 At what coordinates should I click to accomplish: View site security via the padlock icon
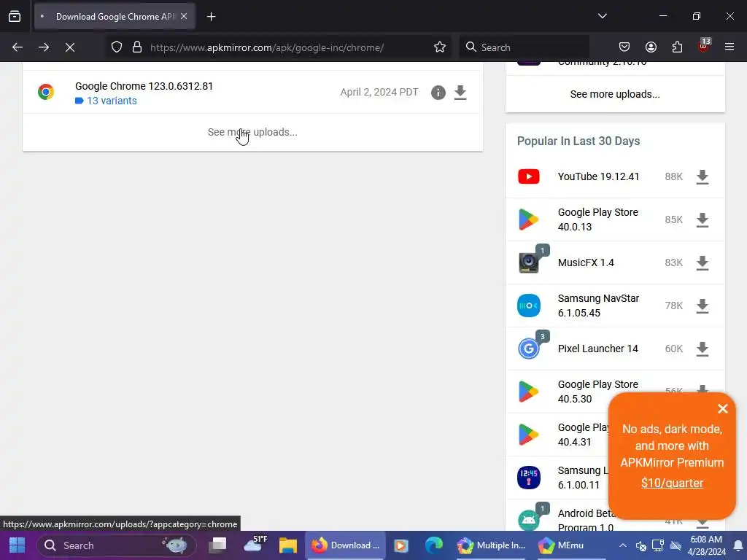point(137,47)
